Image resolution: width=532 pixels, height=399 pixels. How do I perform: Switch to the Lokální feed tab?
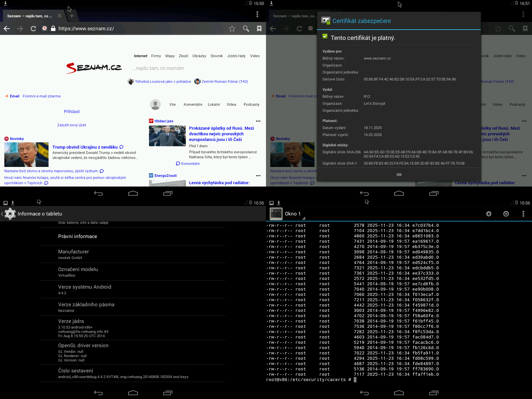point(214,104)
